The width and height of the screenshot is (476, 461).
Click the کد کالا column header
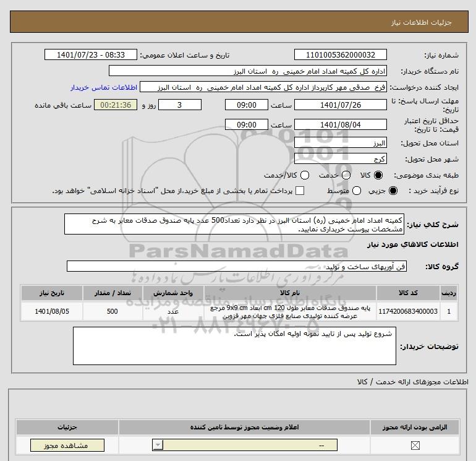[408, 293]
